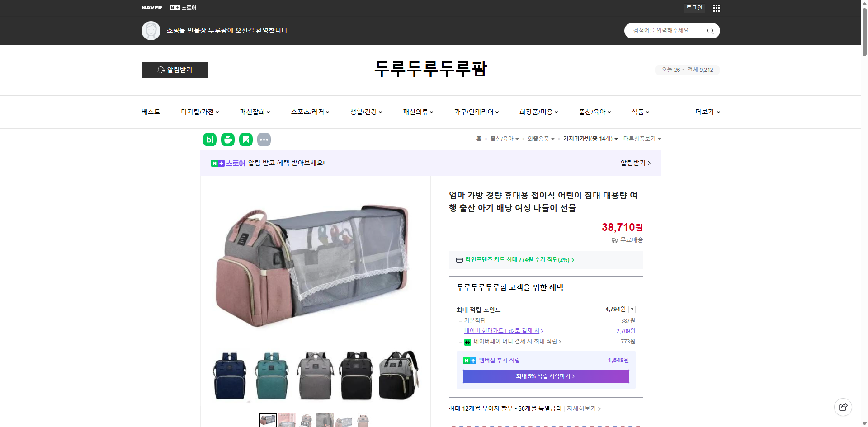Open more sharing options via the ellipsis icon
Viewport: 868px width, 427px height.
(264, 140)
